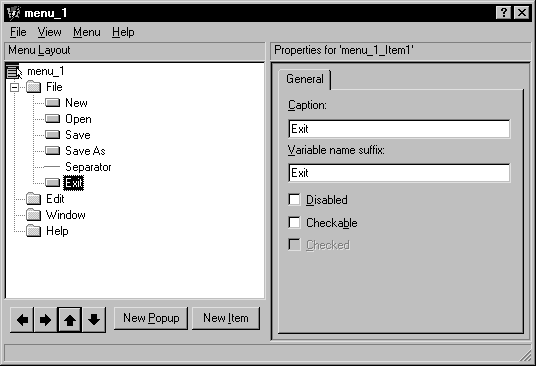Select the File label in the tree
This screenshot has width=536, height=366.
coord(54,87)
